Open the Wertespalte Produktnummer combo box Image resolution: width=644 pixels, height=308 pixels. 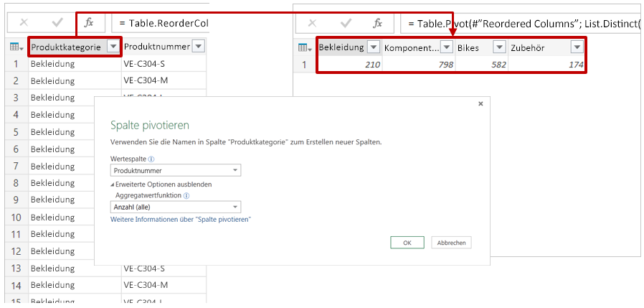coord(176,170)
